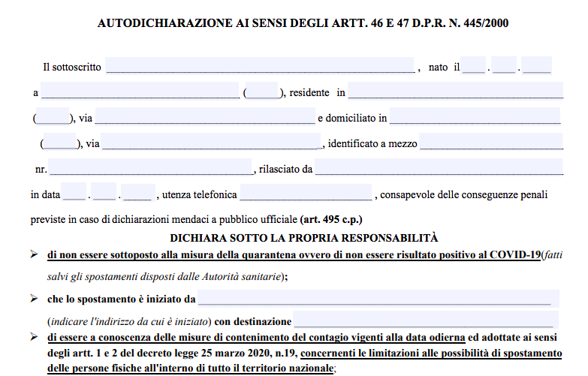Click the 'identificato a mezzo' field
This screenshot has width=588, height=376.
pyautogui.click(x=491, y=143)
